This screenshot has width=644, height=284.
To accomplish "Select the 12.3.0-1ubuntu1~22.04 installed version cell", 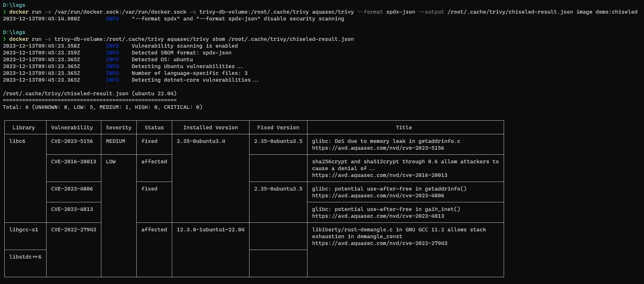I will (210, 230).
